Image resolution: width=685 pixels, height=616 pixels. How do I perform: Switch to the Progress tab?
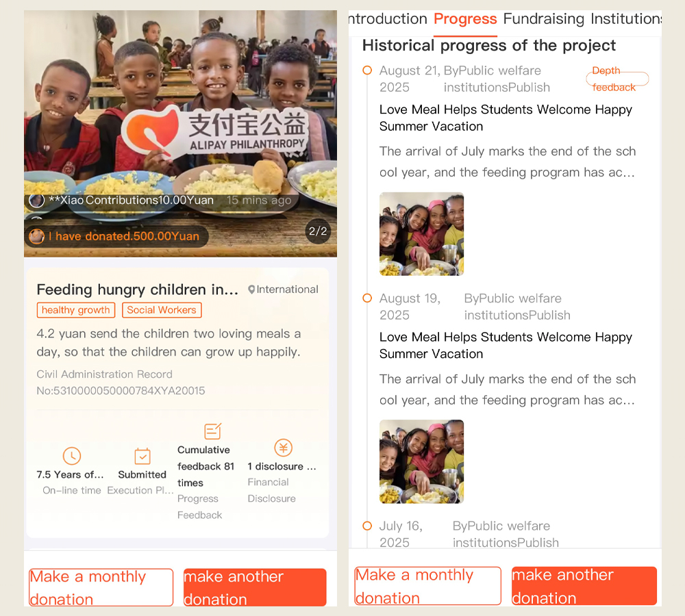click(x=465, y=19)
